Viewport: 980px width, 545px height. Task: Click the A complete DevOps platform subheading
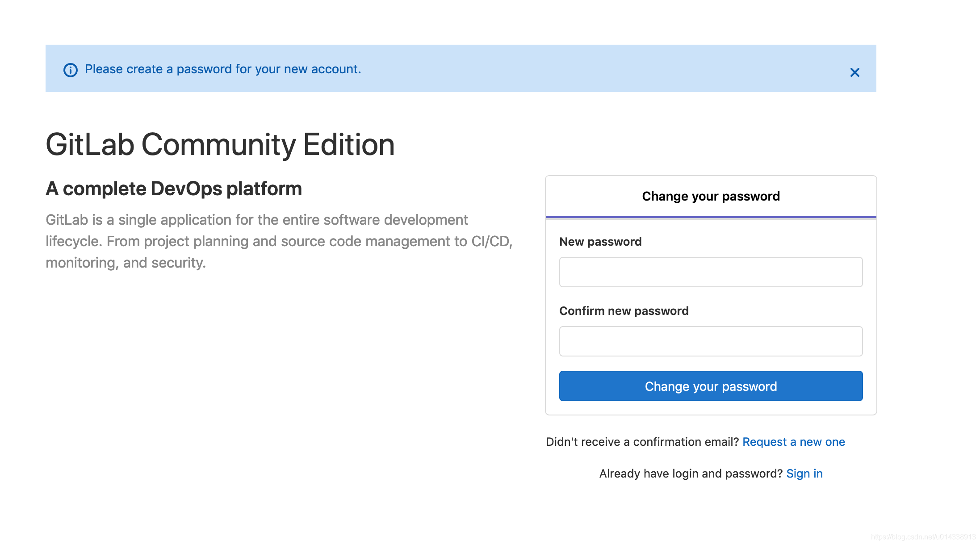[x=173, y=189]
